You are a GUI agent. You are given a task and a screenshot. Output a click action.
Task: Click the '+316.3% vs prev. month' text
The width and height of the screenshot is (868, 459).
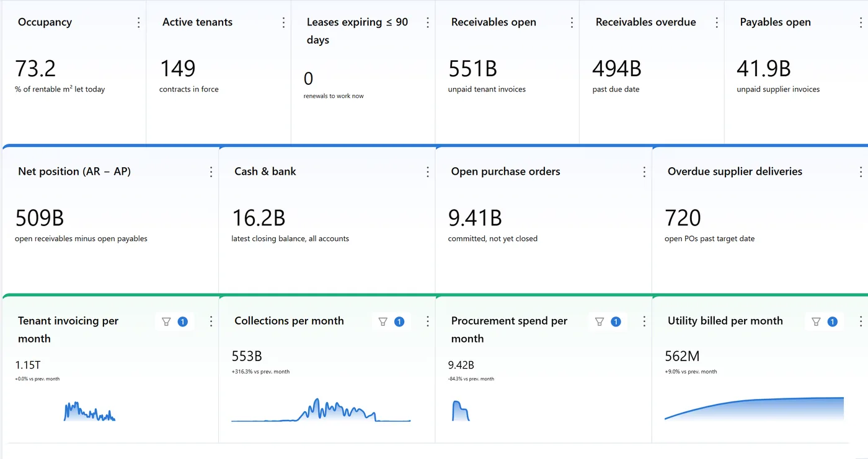pyautogui.click(x=260, y=372)
